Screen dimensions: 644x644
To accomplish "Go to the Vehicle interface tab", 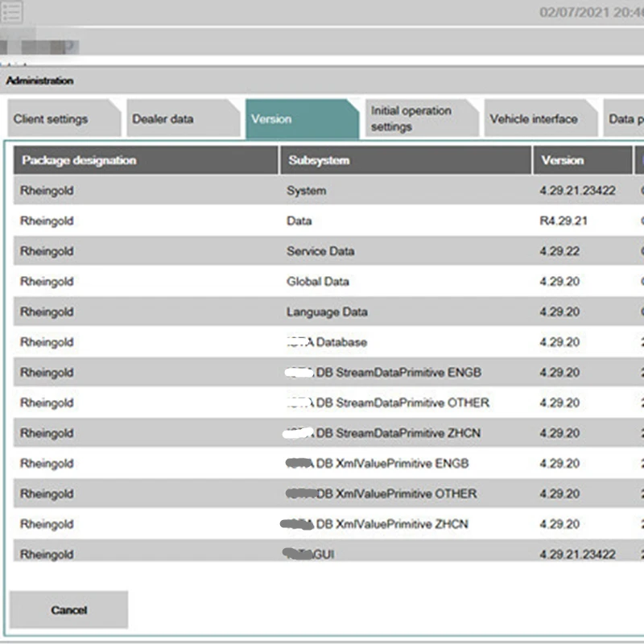I will [541, 118].
